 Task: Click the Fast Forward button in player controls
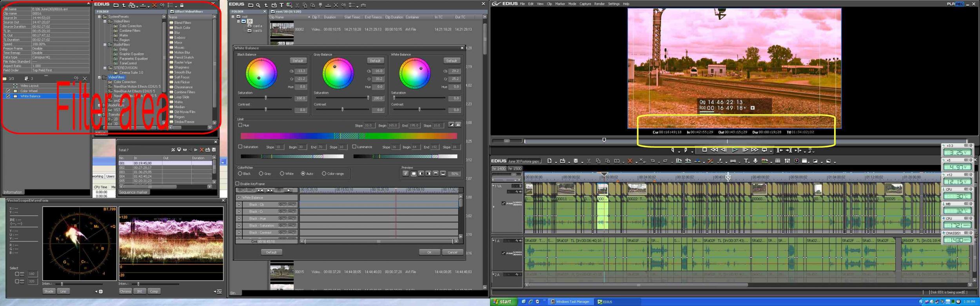755,150
